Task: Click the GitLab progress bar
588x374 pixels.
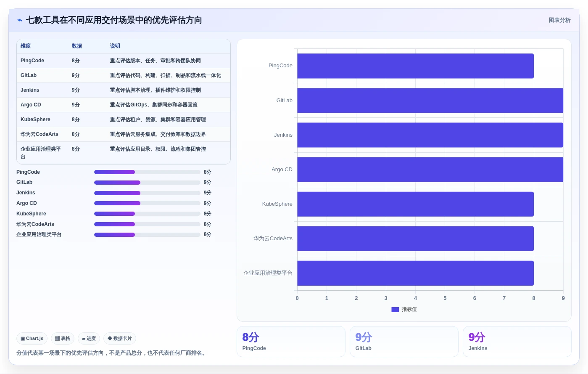Action: coord(147,183)
